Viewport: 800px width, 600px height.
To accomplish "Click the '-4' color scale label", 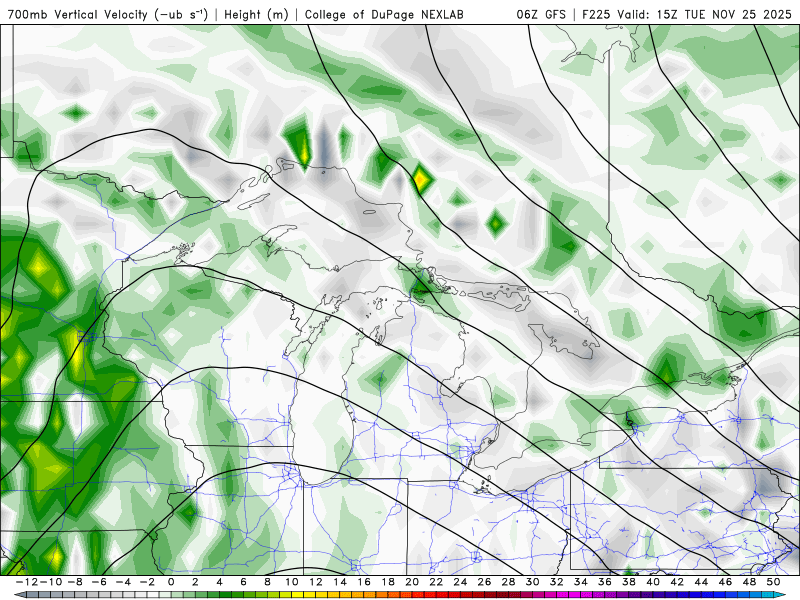I will (123, 582).
